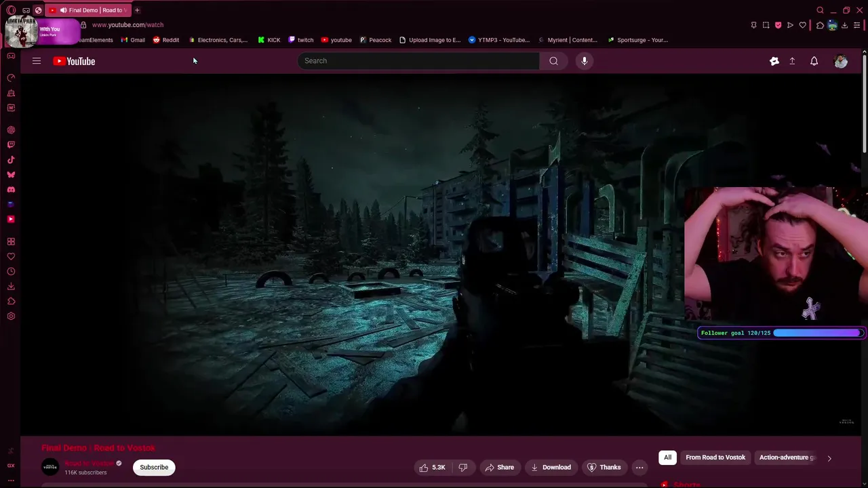Screen dimensions: 868x488
Task: Switch to Final Demo Road to Vostok tab
Action: tap(87, 10)
